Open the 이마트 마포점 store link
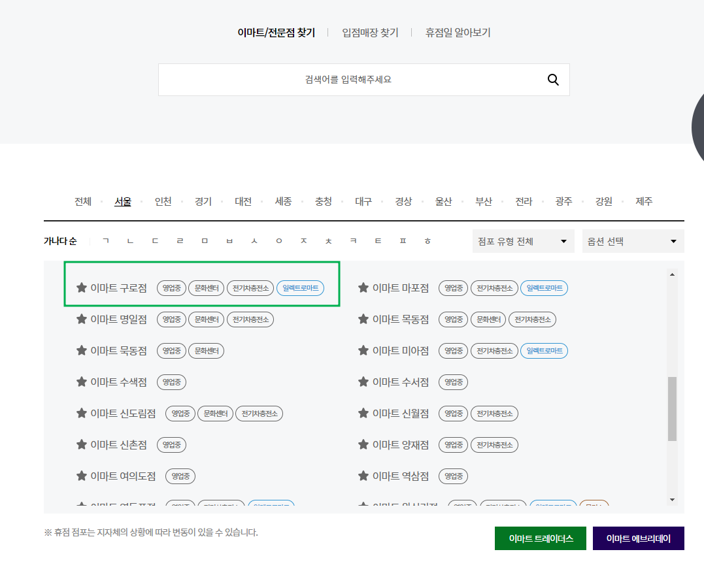This screenshot has width=704, height=588. click(401, 287)
